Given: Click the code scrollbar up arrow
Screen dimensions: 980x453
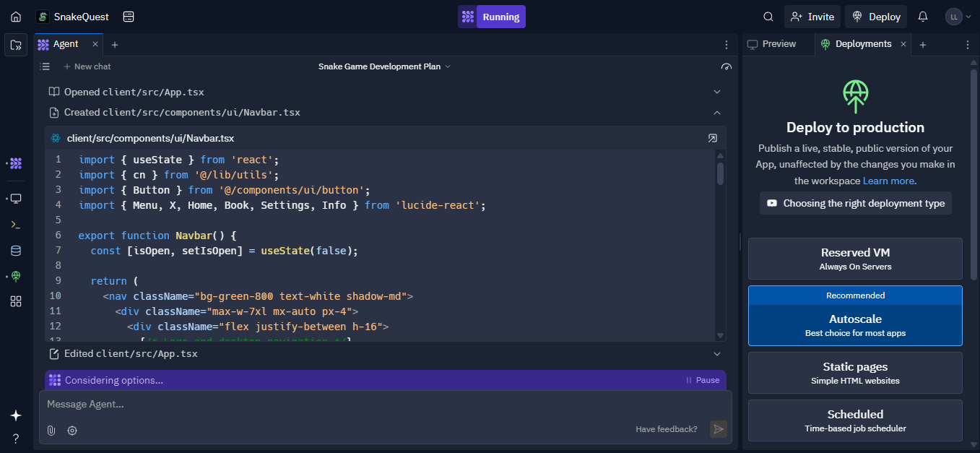Looking at the screenshot, I should point(720,156).
